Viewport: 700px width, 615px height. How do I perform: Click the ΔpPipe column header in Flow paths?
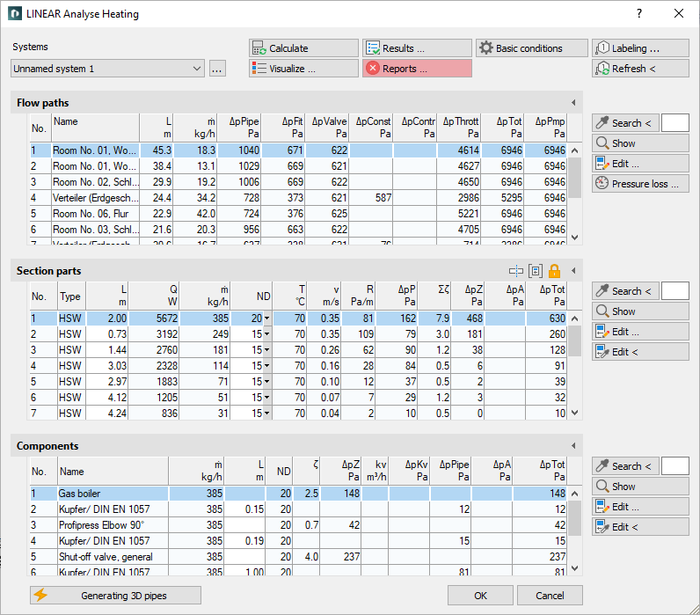(x=240, y=128)
